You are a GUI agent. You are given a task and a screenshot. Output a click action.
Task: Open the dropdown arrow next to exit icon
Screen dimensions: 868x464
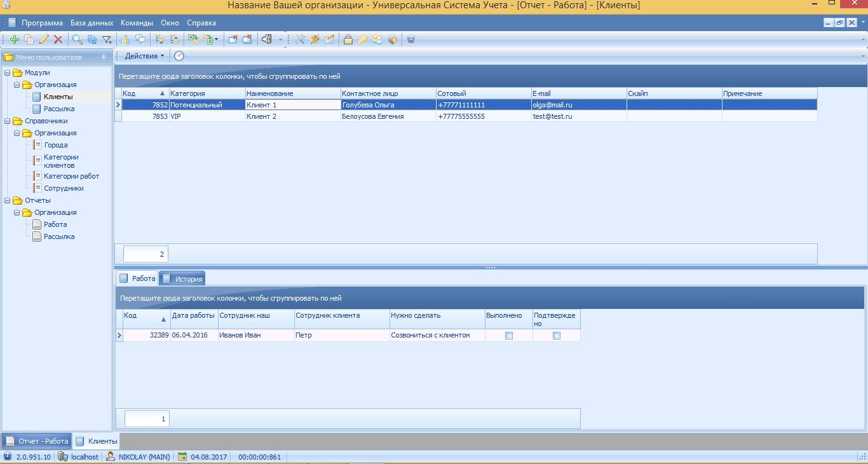click(280, 39)
